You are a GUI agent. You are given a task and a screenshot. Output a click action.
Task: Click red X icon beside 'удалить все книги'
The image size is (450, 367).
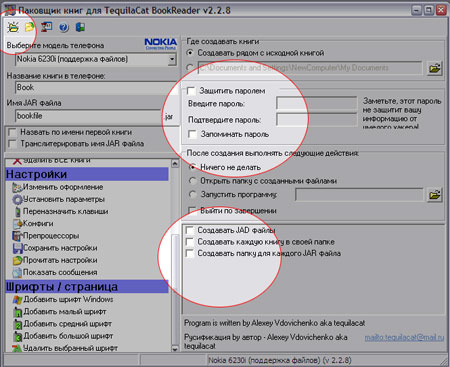pos(17,161)
